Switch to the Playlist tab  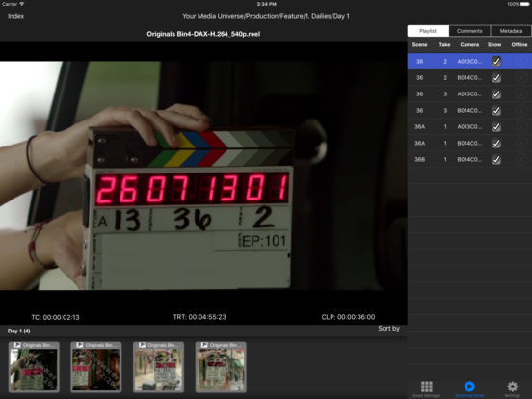click(428, 31)
